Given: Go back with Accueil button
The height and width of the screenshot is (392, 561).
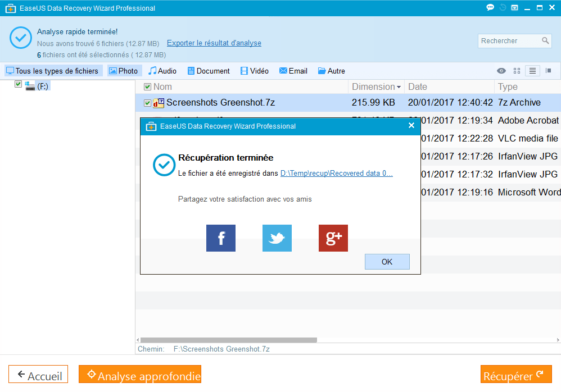Looking at the screenshot, I should pos(38,374).
